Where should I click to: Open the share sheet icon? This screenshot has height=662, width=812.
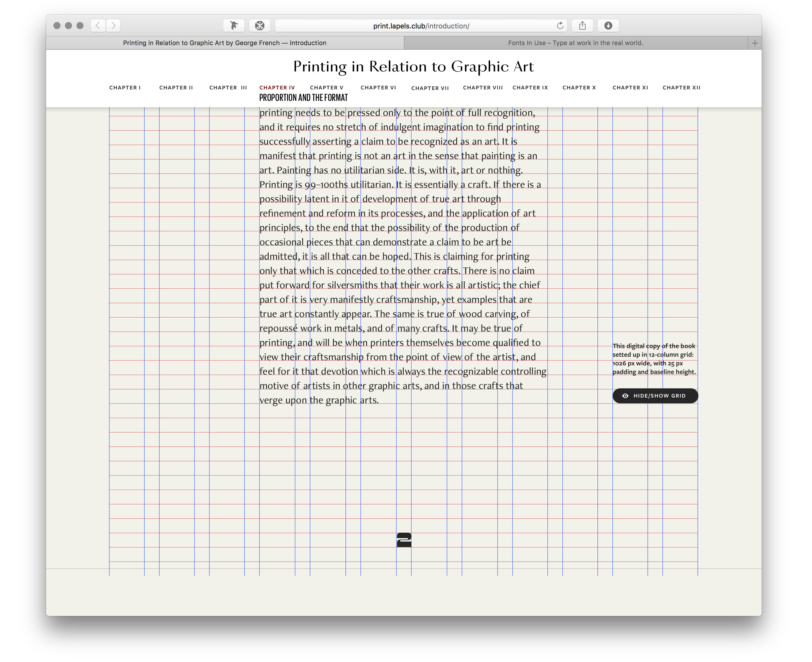tap(582, 26)
